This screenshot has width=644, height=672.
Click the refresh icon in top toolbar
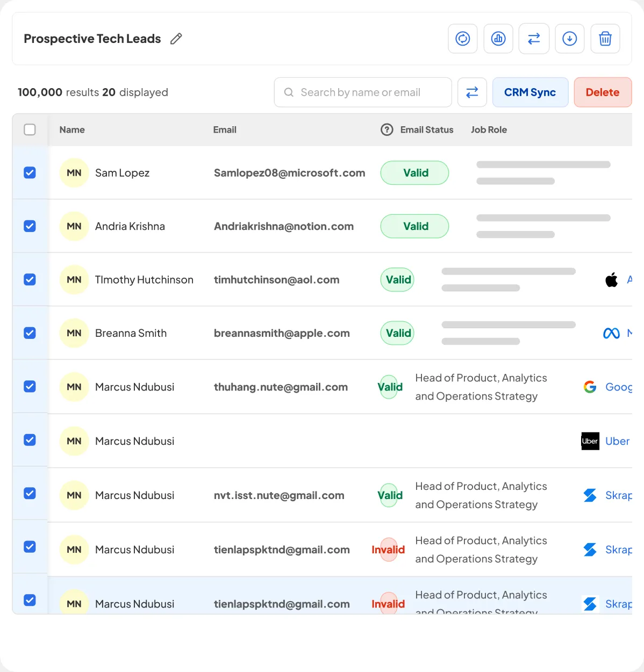click(462, 39)
